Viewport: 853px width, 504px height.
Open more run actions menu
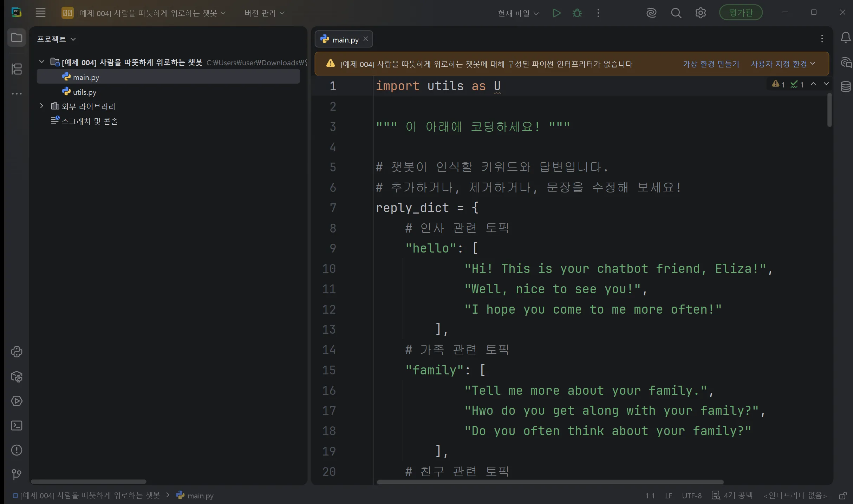(x=598, y=13)
